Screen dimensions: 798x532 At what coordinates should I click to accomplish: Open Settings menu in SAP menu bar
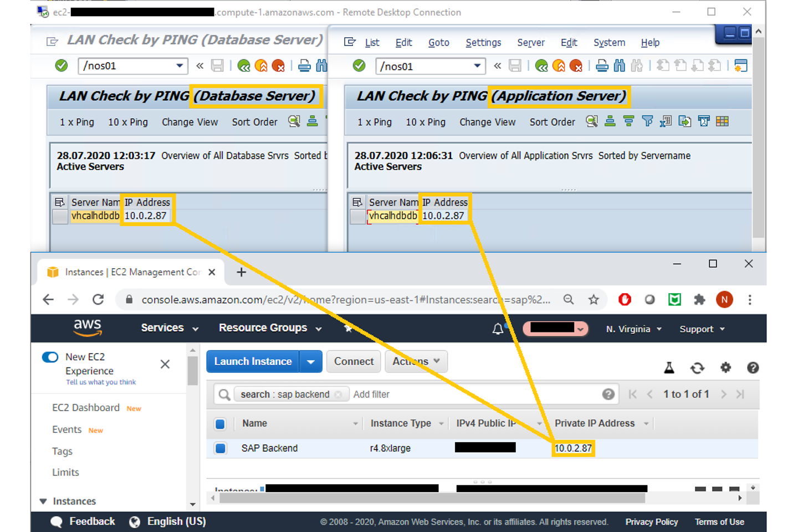click(483, 43)
